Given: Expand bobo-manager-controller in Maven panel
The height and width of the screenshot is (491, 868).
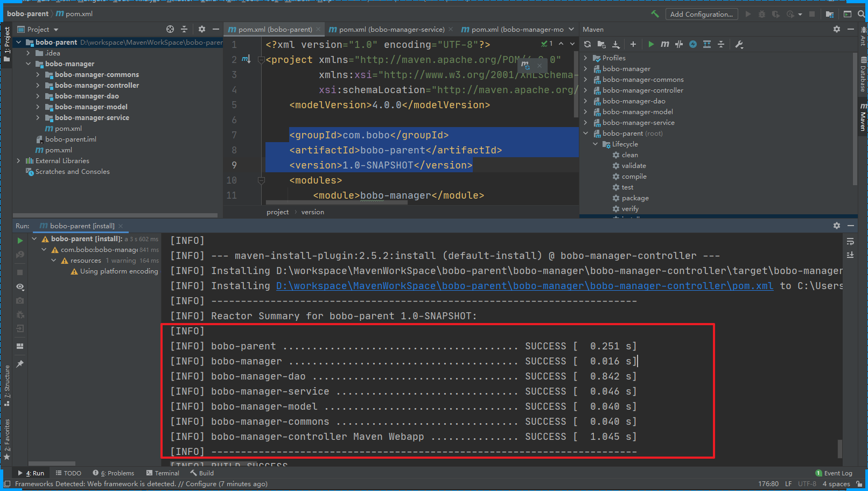Looking at the screenshot, I should (585, 90).
